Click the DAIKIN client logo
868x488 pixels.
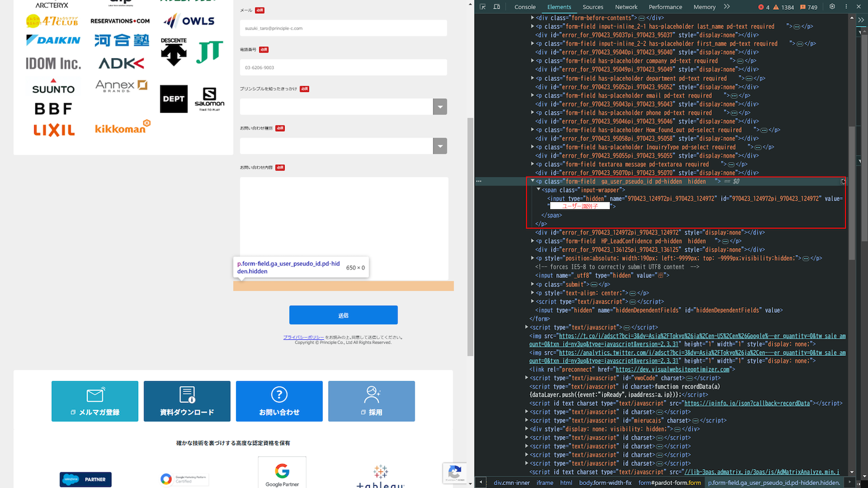coord(53,40)
